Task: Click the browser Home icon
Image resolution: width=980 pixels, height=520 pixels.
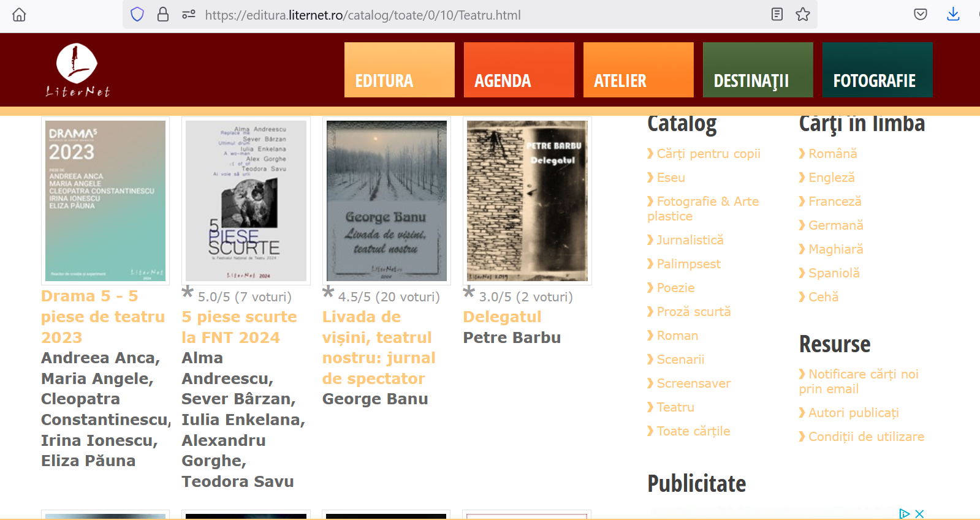Action: 19,15
